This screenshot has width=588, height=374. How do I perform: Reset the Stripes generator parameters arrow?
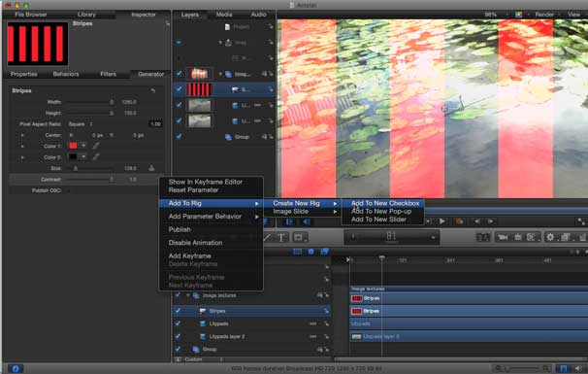(x=152, y=90)
